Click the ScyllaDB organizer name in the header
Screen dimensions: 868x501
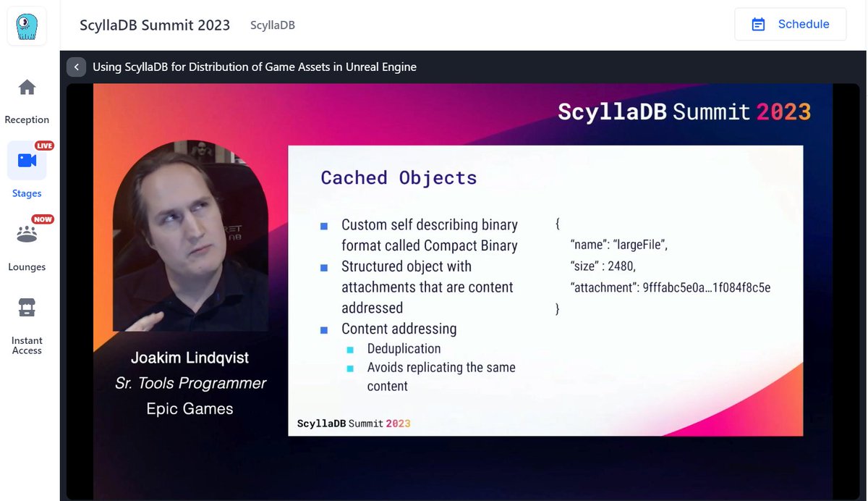click(x=273, y=25)
